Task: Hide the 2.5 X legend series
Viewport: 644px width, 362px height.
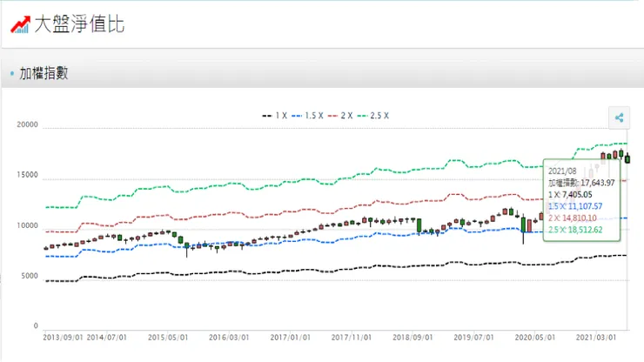Action: (x=376, y=116)
